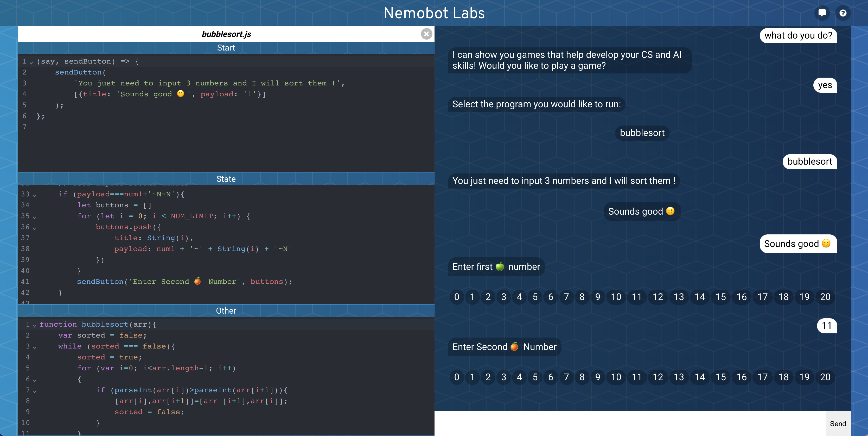Viewport: 868px width, 436px height.
Task: Pick 19 under Enter first number
Action: (x=804, y=297)
